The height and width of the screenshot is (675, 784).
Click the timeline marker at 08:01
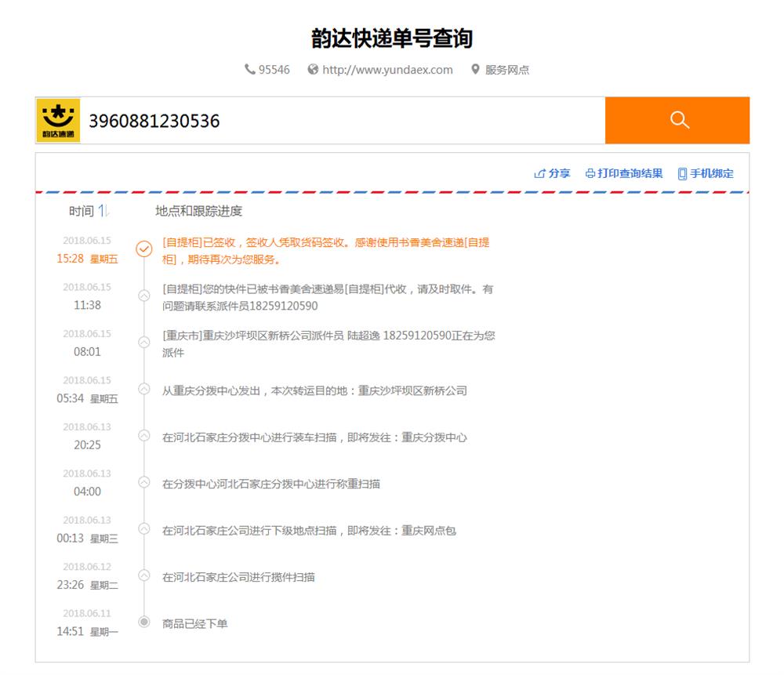(144, 342)
